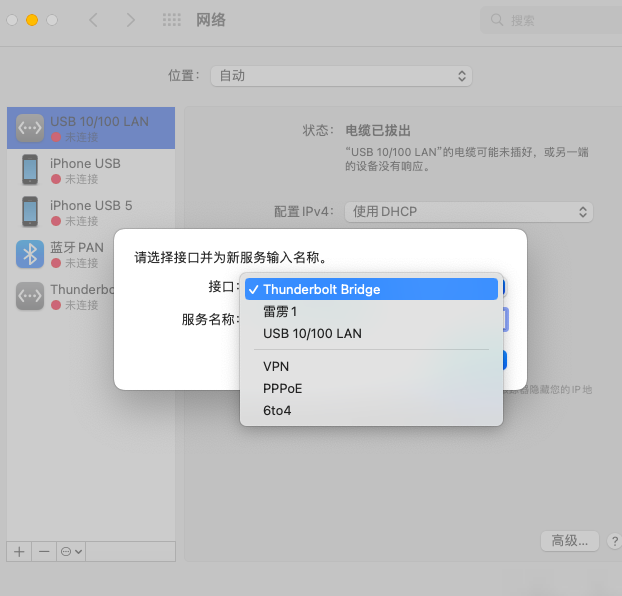Viewport: 622px width, 596px height.
Task: Open help with the question mark button
Action: 614,541
